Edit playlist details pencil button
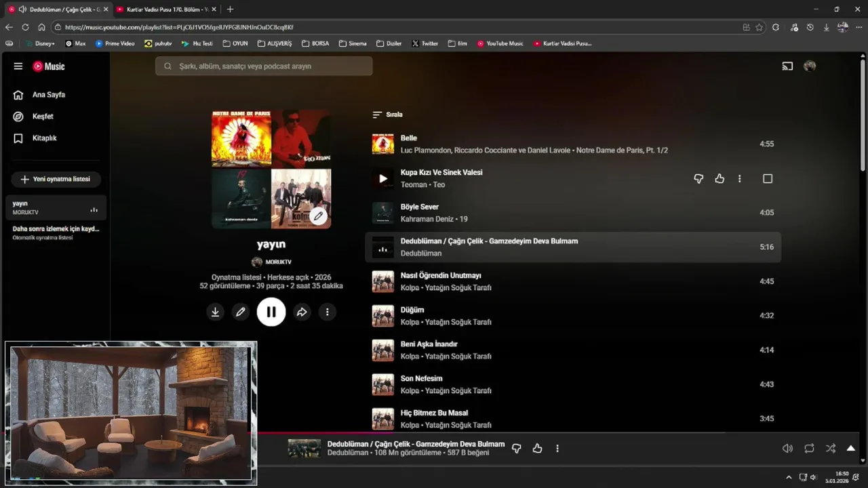868x488 pixels. click(240, 312)
